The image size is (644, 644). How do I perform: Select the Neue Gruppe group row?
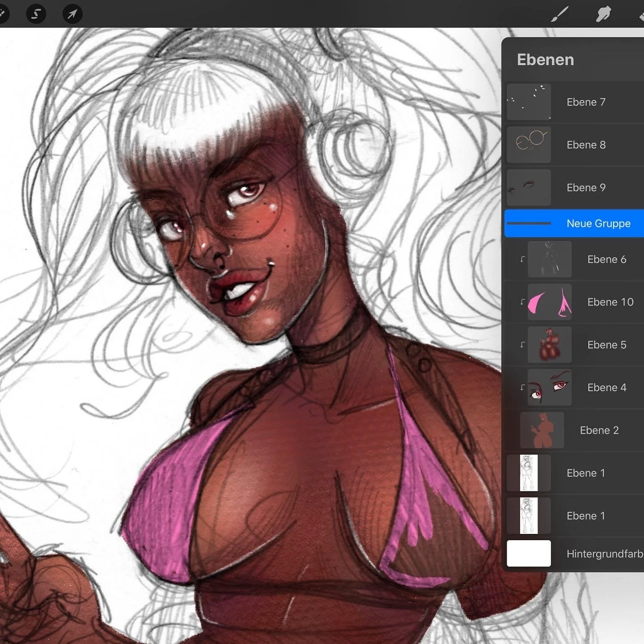coord(574,223)
